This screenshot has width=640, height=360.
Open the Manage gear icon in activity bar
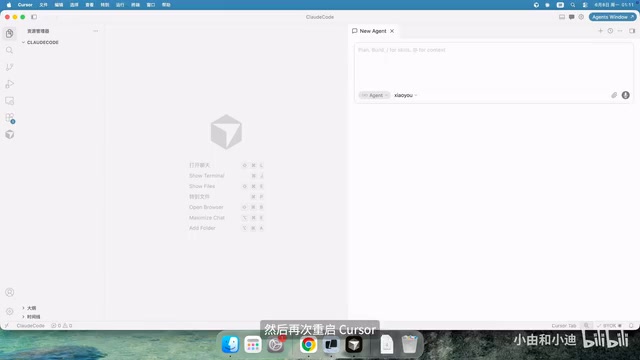tap(9, 311)
